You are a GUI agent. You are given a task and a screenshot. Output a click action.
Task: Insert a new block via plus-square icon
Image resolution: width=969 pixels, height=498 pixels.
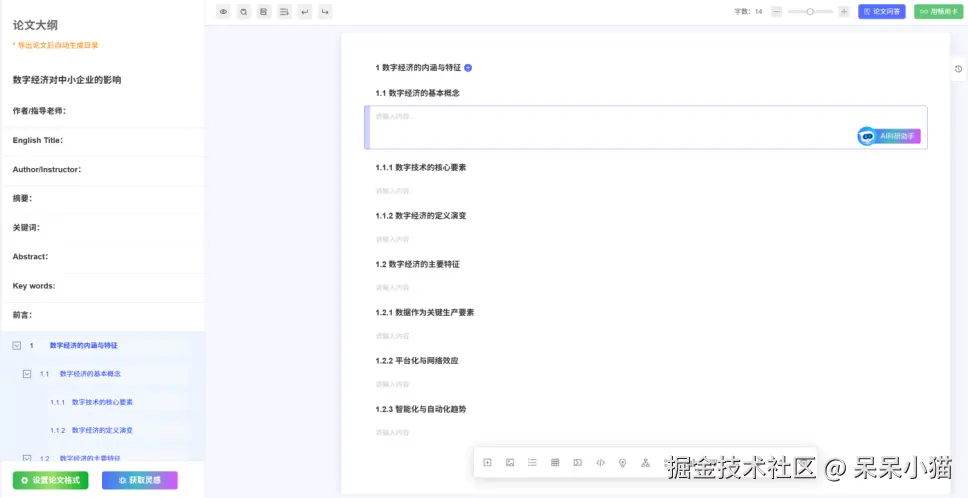point(487,462)
